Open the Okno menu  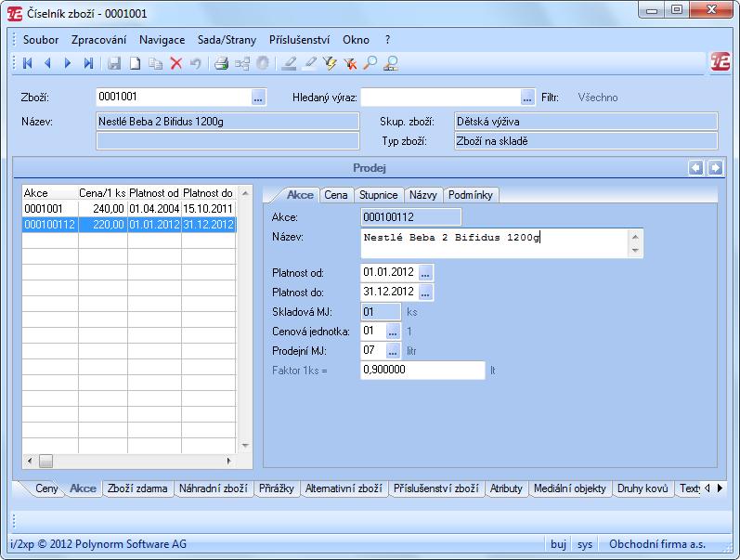[x=356, y=40]
